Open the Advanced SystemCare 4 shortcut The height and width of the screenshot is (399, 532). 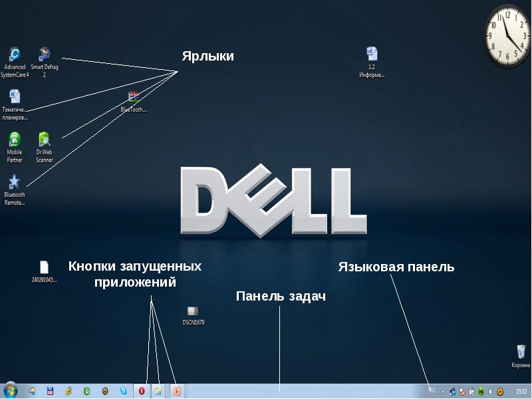15,55
